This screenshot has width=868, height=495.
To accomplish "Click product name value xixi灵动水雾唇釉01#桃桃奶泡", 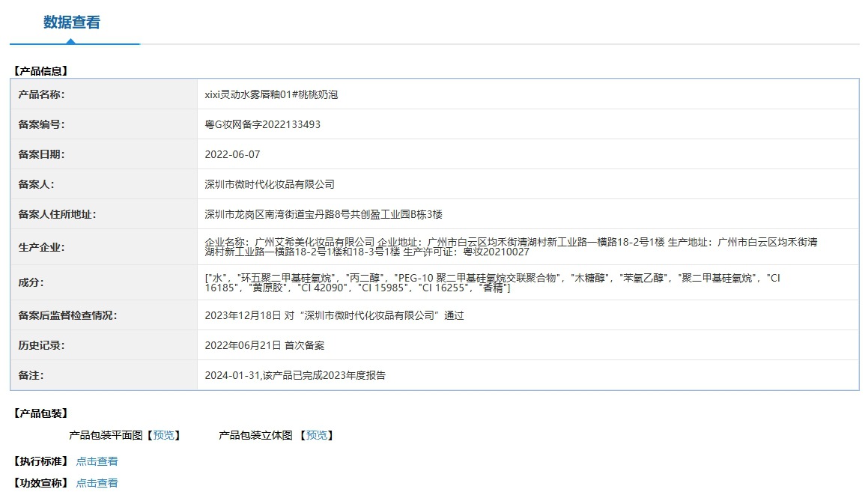I will [x=271, y=94].
